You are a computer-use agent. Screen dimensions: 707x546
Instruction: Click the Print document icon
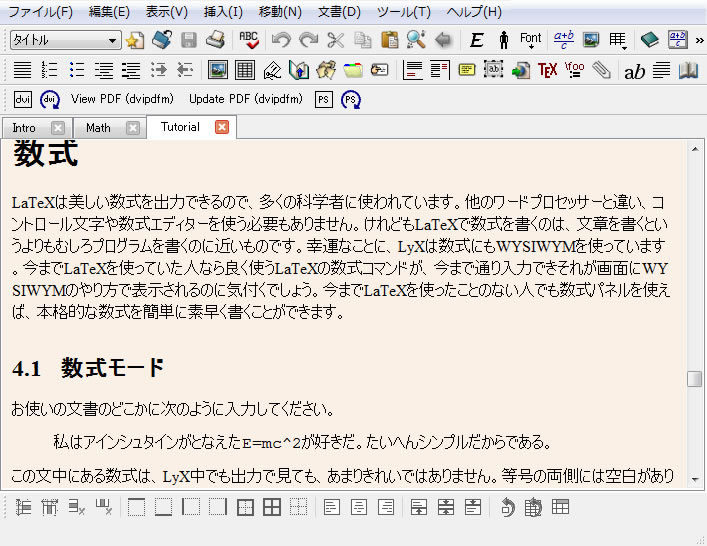pos(215,40)
